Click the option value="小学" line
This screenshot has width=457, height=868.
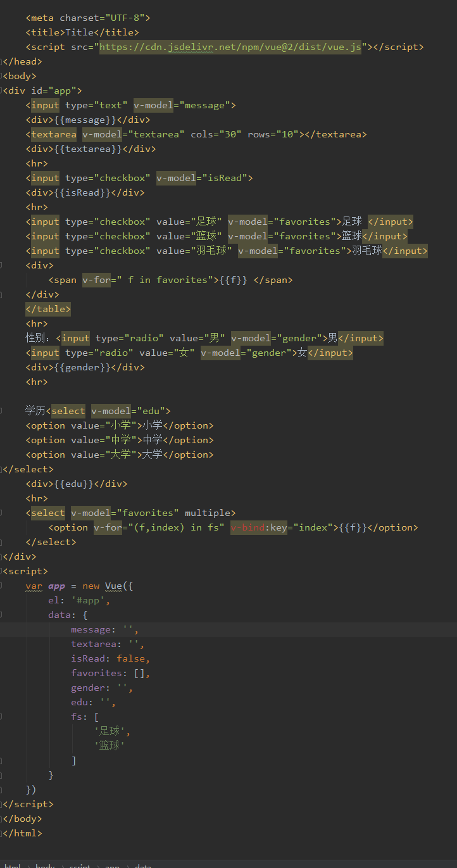(x=120, y=425)
